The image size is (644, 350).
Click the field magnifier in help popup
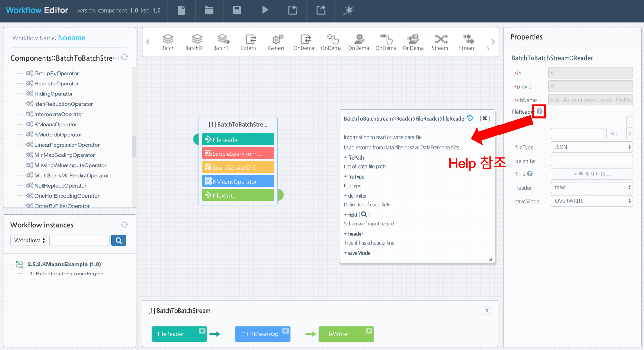coord(364,215)
